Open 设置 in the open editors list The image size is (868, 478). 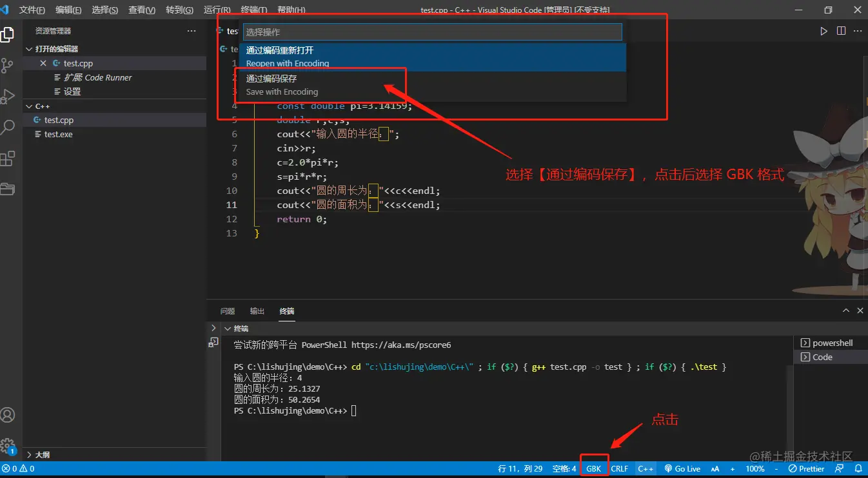point(115,91)
